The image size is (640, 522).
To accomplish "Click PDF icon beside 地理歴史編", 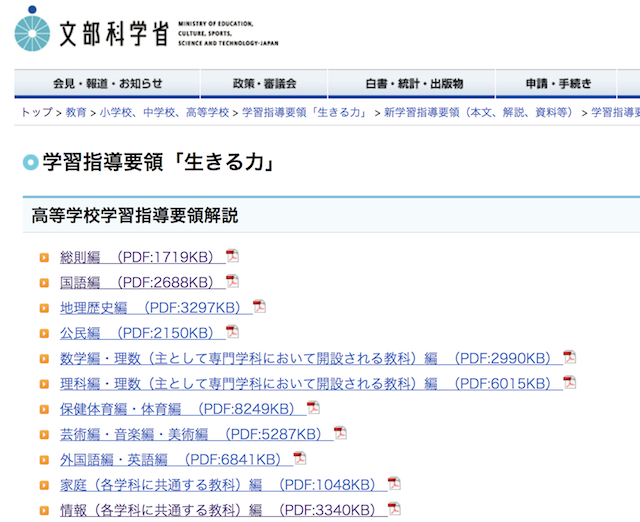I will coord(259,307).
